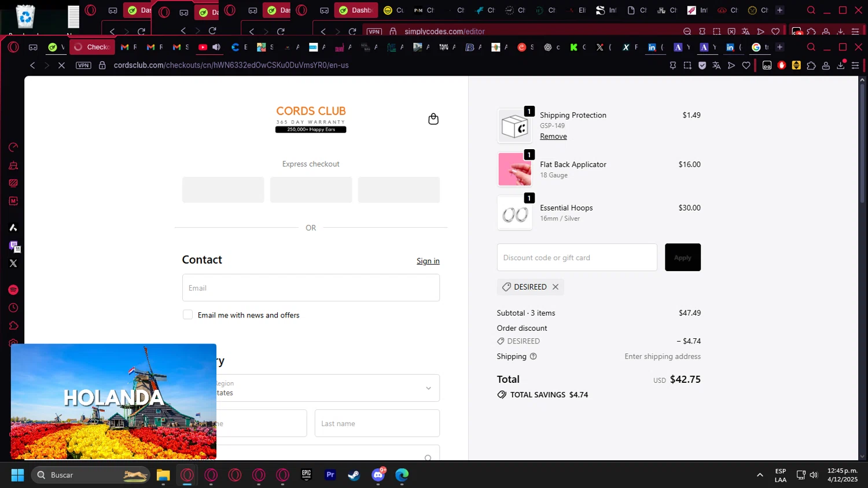
Task: Search tabs magnifier icon in front window
Action: pyautogui.click(x=811, y=47)
